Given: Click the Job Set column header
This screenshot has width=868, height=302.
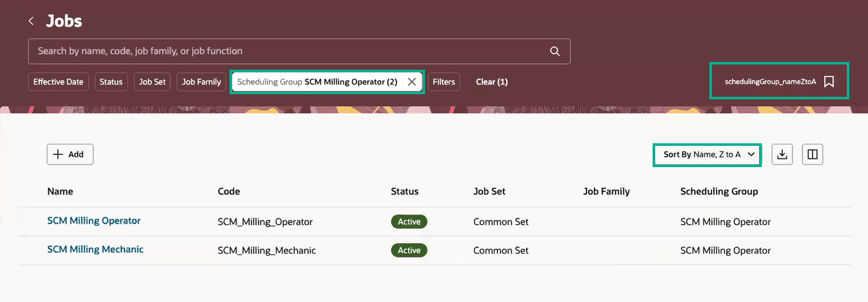Looking at the screenshot, I should coord(489,191).
